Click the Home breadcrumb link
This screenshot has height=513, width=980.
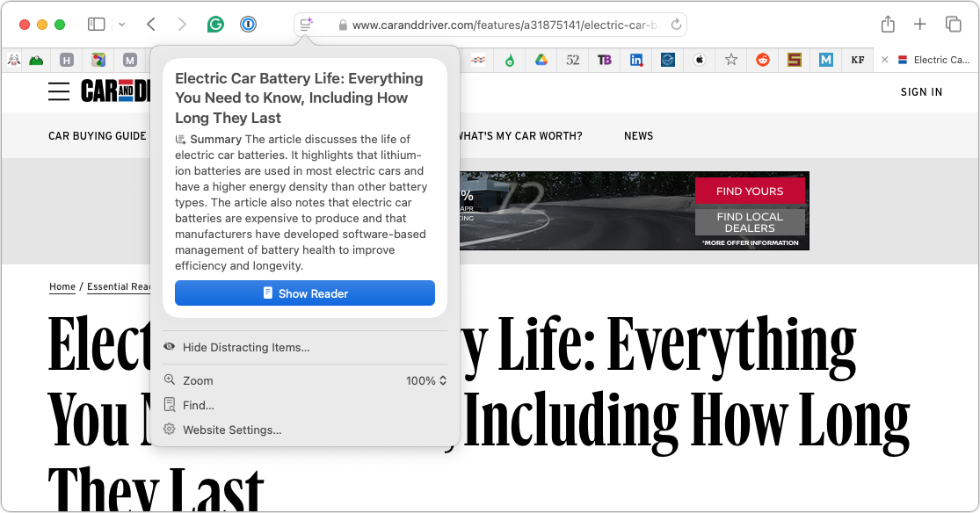(62, 286)
